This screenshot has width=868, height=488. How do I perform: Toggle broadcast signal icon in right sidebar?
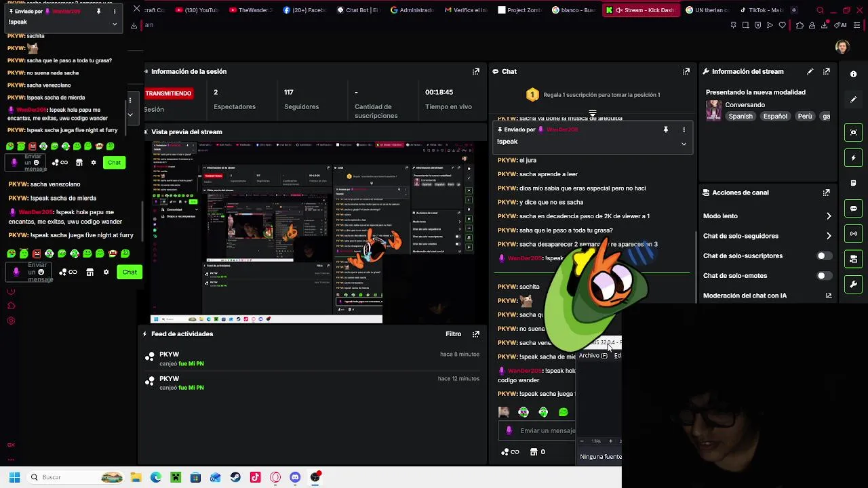(x=854, y=233)
